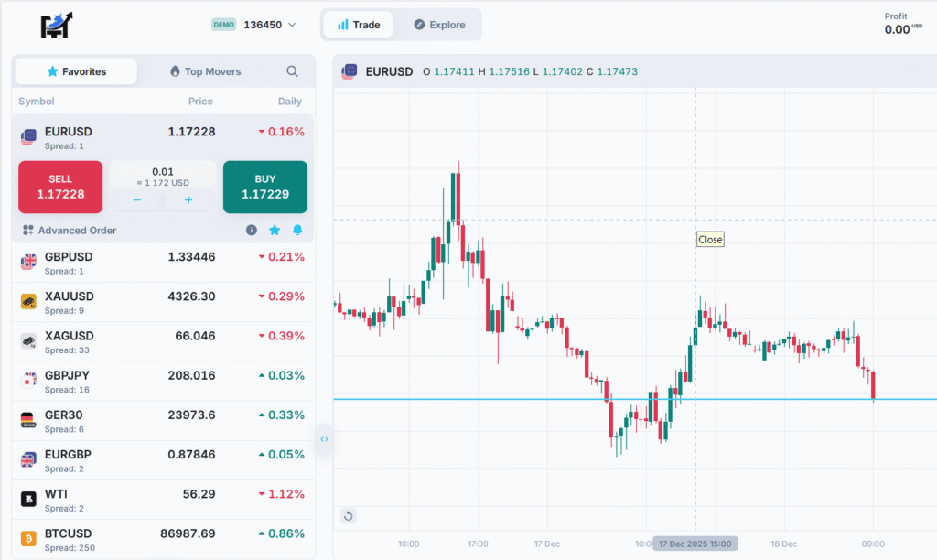Viewport: 937px width, 560px height.
Task: Select the XAUUSD gold icon
Action: [28, 302]
